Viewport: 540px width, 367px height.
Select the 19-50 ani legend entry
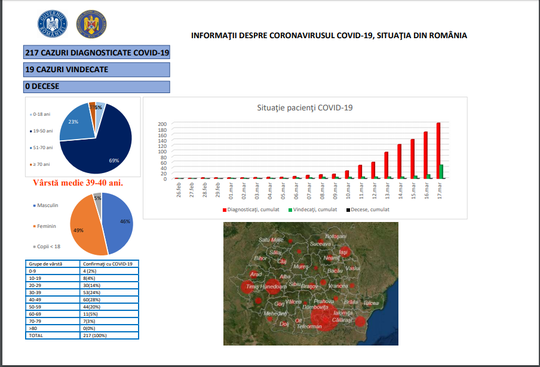tap(41, 131)
